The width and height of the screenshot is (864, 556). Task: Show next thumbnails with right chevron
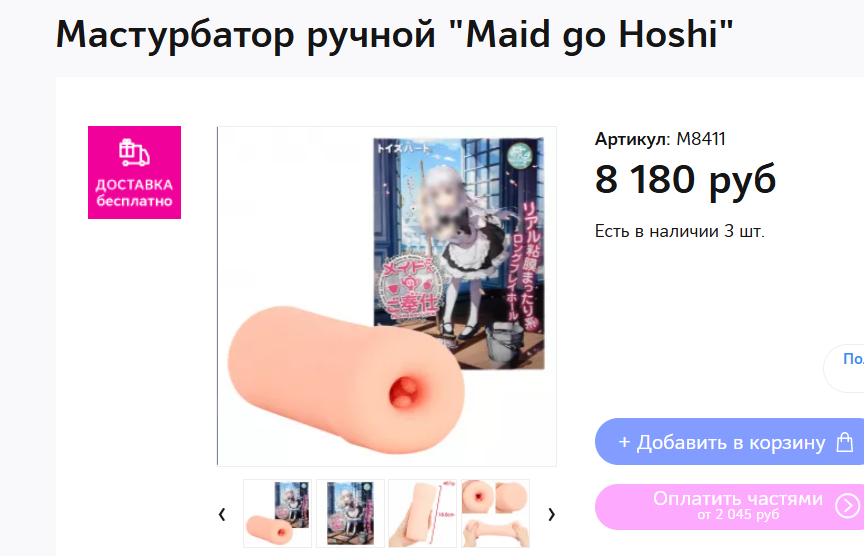click(551, 514)
